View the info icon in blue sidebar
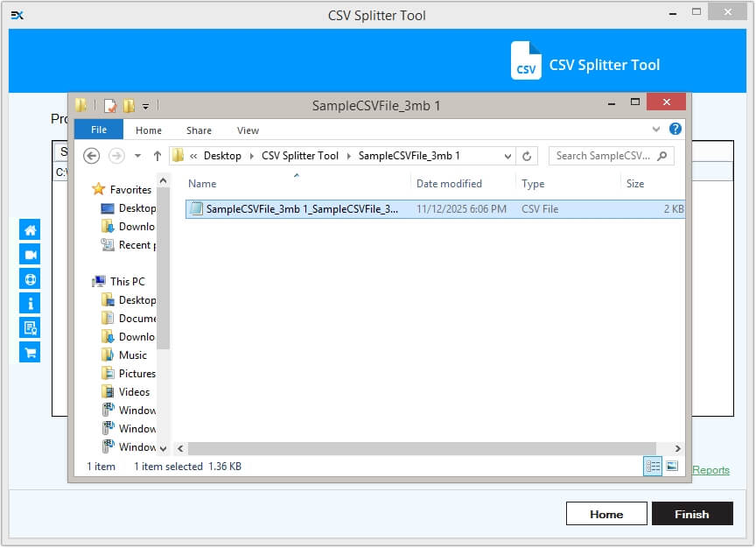Screen dimensions: 756x548 [x=29, y=303]
